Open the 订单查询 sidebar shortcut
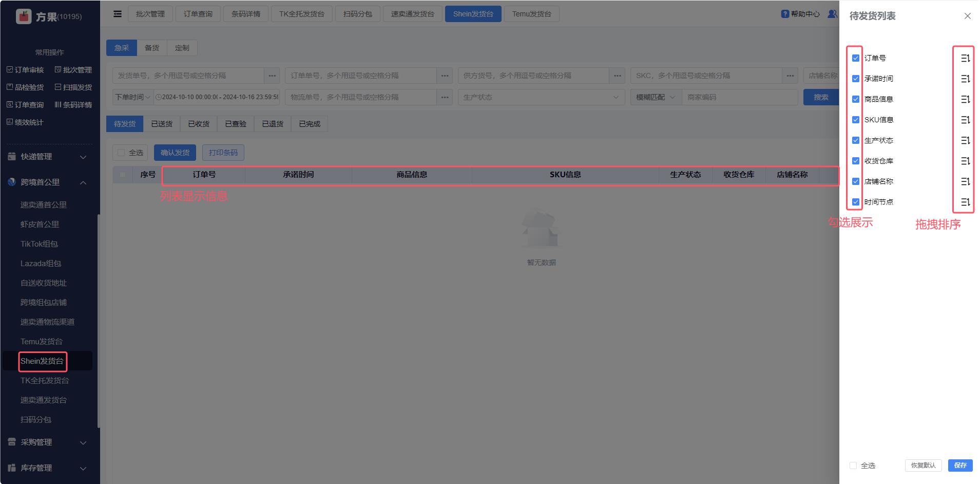 (x=25, y=105)
